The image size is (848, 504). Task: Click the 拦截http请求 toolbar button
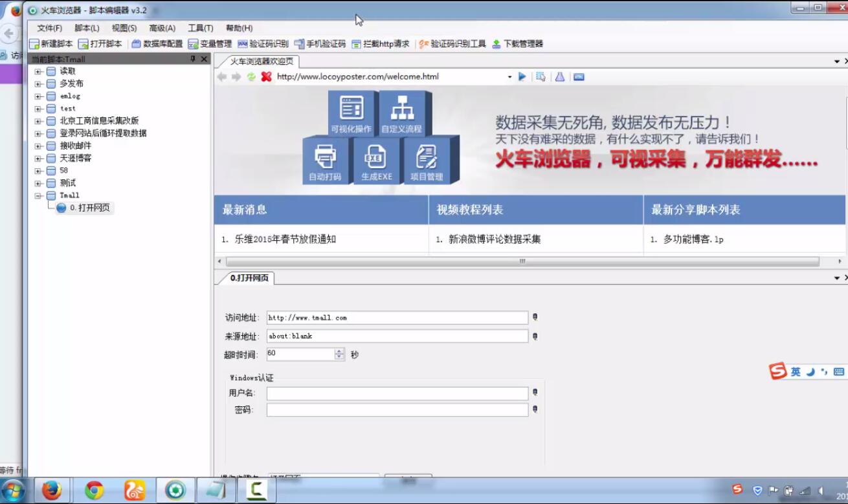(x=381, y=44)
